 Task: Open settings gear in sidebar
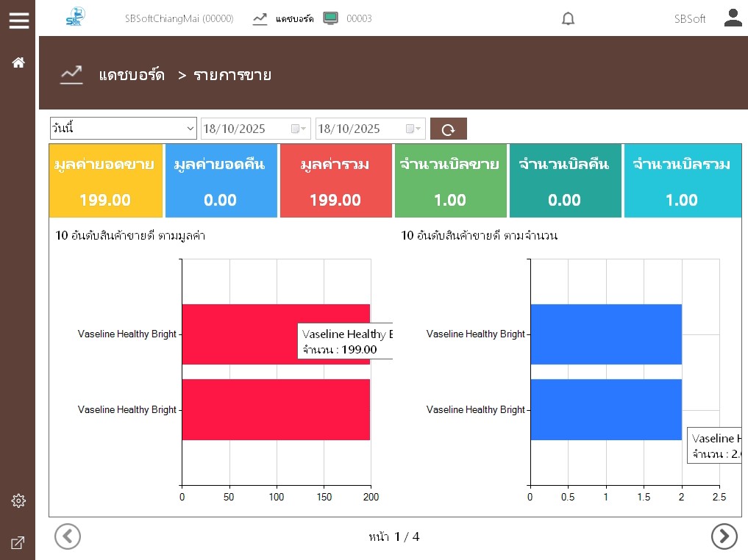[18, 500]
